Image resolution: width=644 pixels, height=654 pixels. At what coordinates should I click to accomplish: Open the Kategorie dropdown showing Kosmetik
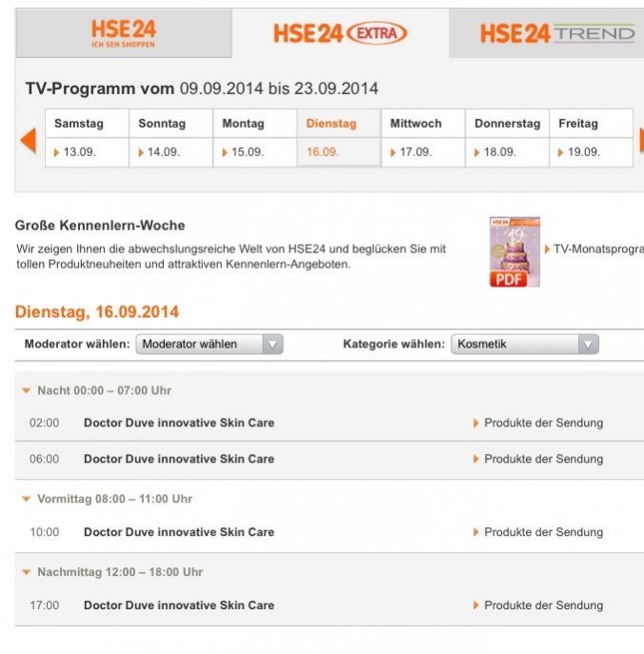tap(525, 345)
